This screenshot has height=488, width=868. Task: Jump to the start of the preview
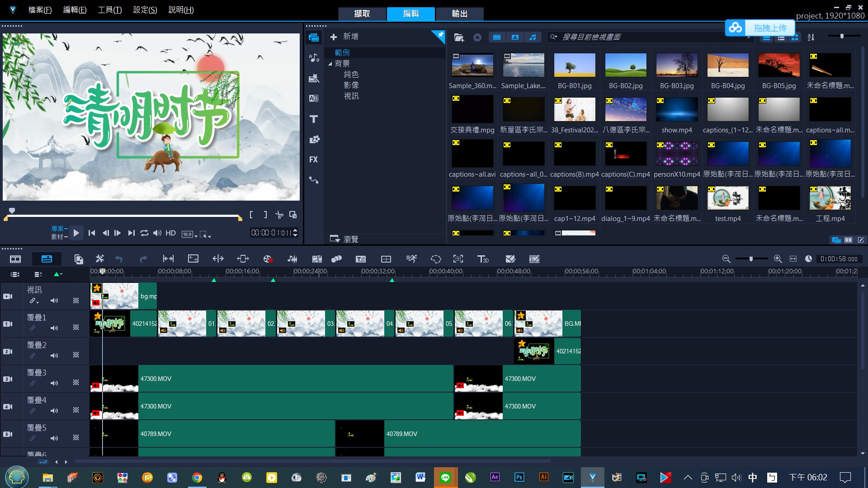[92, 233]
